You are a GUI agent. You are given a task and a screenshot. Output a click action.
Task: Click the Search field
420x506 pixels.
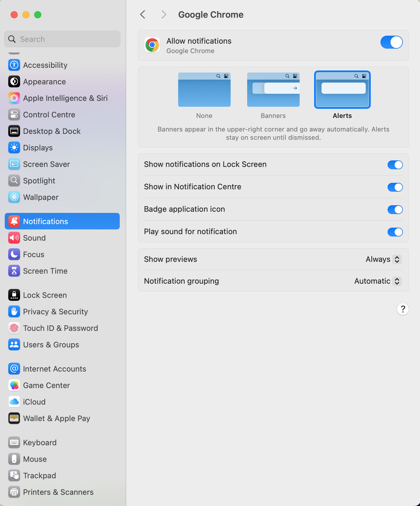coord(62,39)
